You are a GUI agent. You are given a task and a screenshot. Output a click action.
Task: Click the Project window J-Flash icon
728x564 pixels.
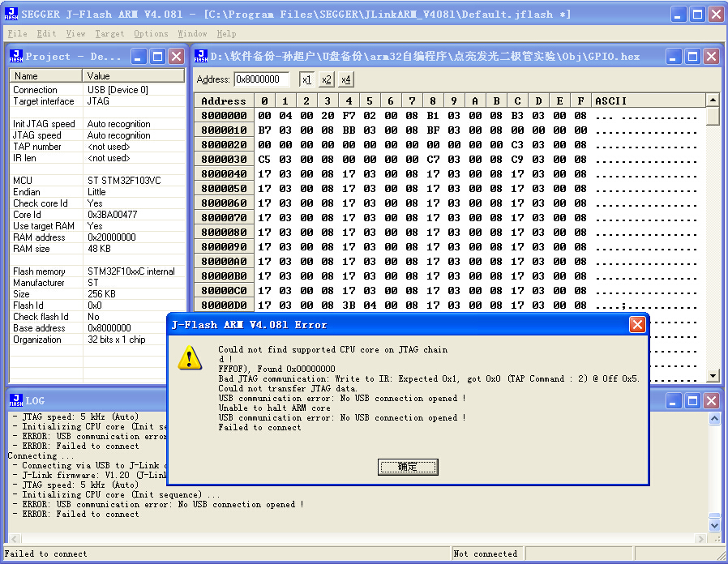(x=16, y=56)
